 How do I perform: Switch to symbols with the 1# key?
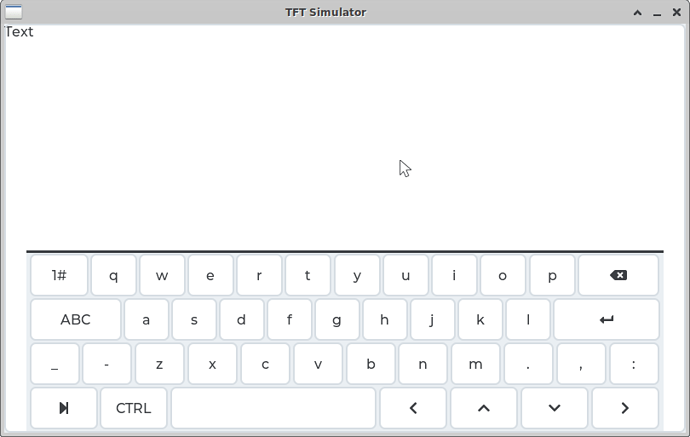click(59, 275)
